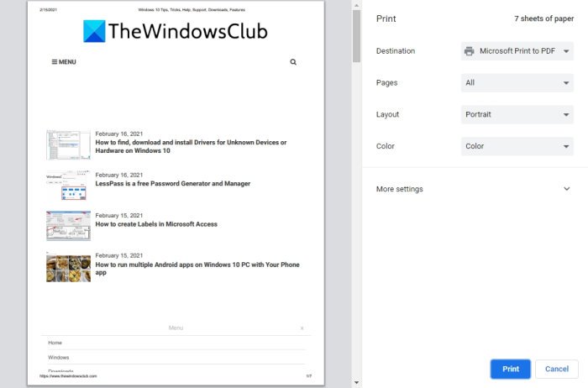Click the Home menu entry in preview
This screenshot has height=388, width=588.
[55, 343]
